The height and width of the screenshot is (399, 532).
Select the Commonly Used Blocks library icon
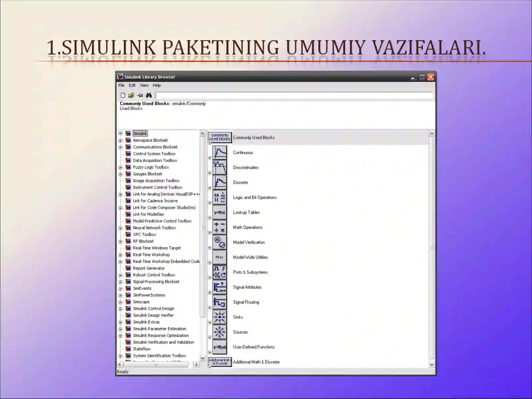point(220,137)
